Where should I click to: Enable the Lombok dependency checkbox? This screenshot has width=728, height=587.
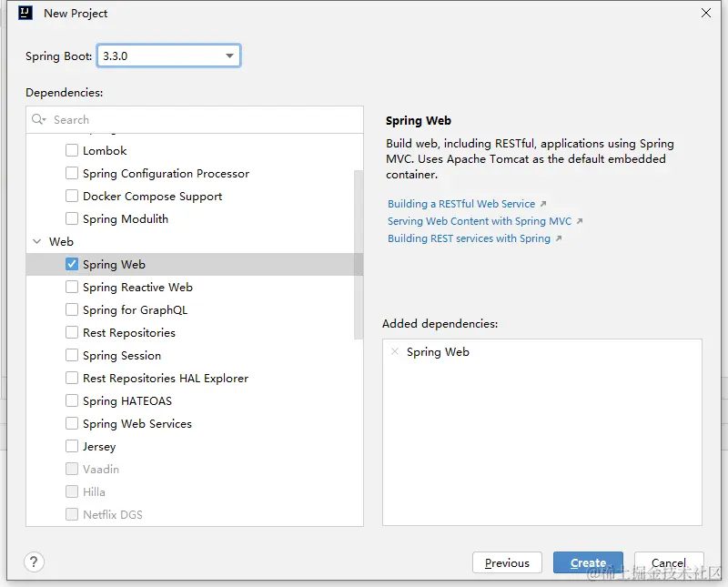(72, 150)
